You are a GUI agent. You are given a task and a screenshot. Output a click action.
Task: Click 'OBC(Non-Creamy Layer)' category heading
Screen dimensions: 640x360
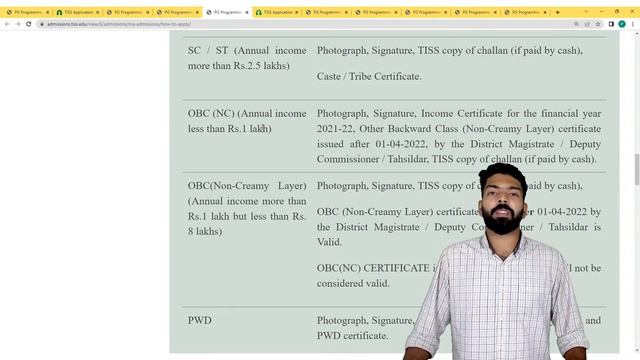pos(247,186)
